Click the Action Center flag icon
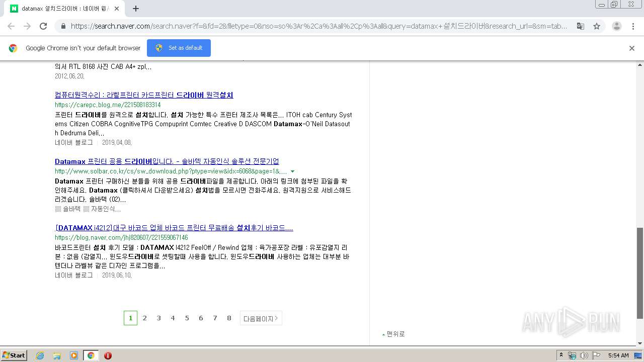Screen dimensions: 644x362 595,355
